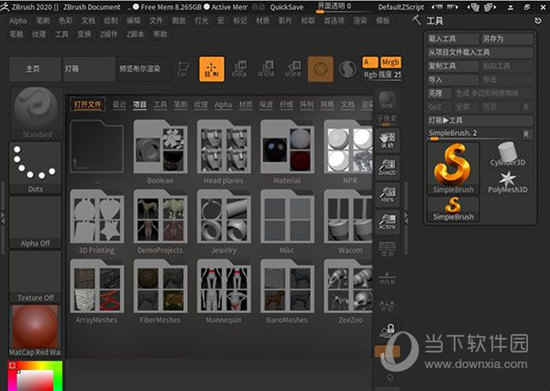Open the DemoProjects folder
Screen dimensions: 550x391
(x=160, y=216)
